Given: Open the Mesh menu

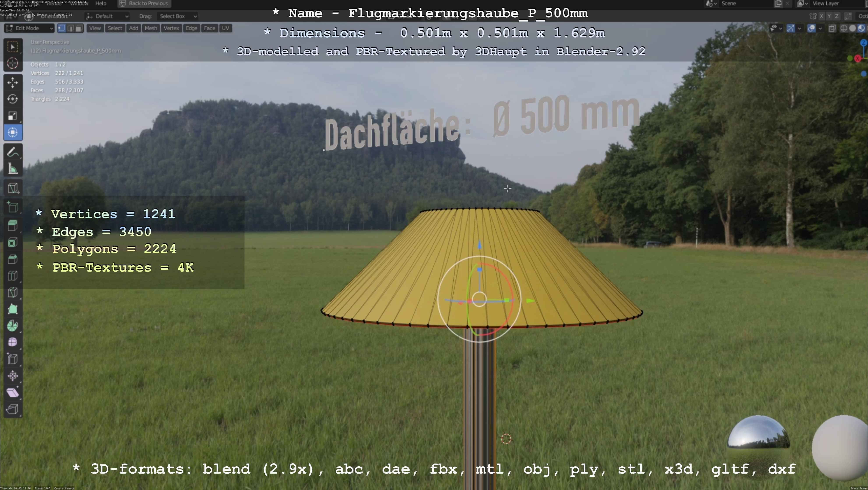Looking at the screenshot, I should point(151,28).
